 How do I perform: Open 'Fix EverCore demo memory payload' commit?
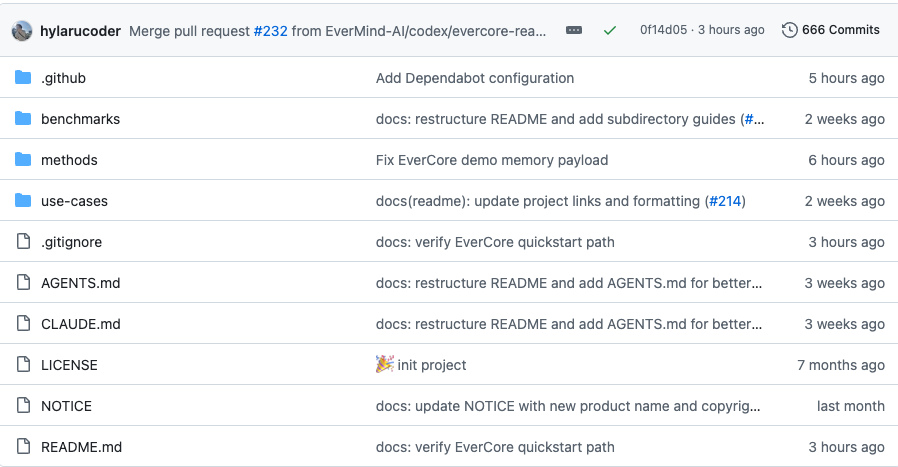tap(492, 160)
